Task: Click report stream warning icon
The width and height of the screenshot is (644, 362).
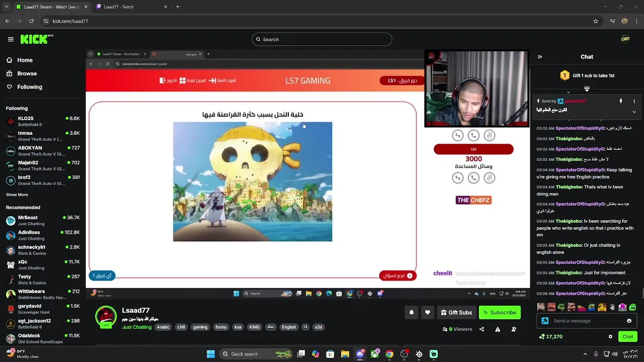Action: [498, 329]
